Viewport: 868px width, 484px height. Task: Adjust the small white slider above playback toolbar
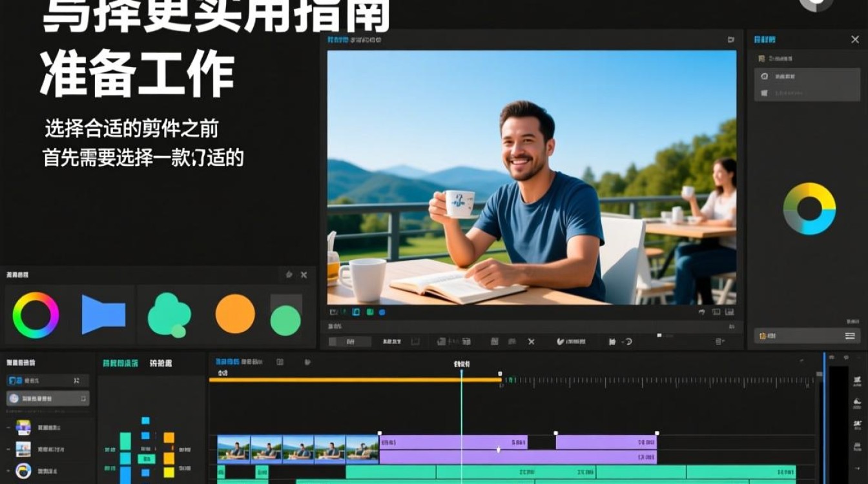click(659, 335)
